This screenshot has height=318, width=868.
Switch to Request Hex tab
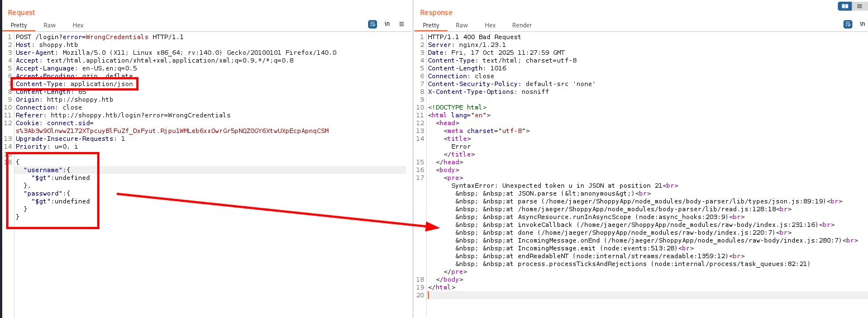[x=78, y=25]
